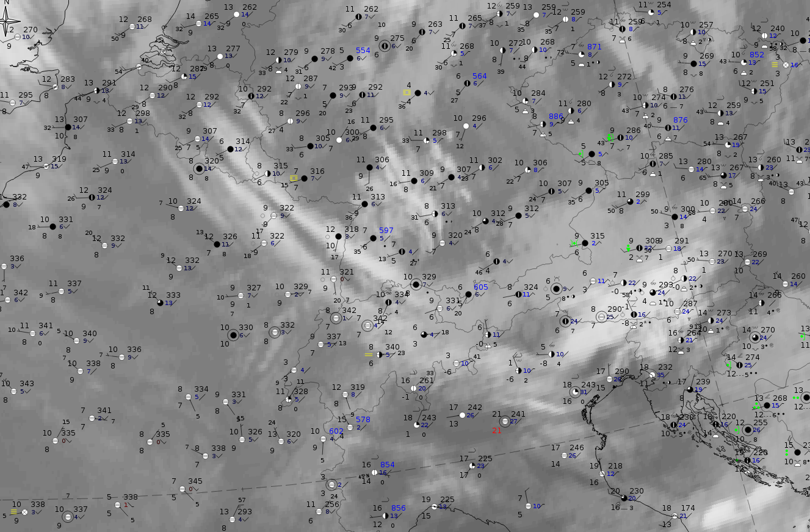This screenshot has height=532, width=810.
Task: Select the encircled station marker at pressure 320
Action: 199,168
